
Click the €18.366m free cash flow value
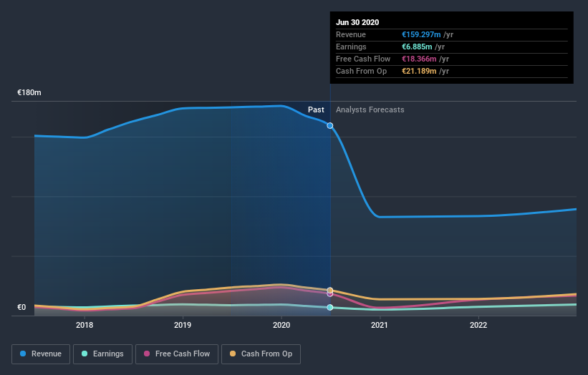pyautogui.click(x=419, y=59)
